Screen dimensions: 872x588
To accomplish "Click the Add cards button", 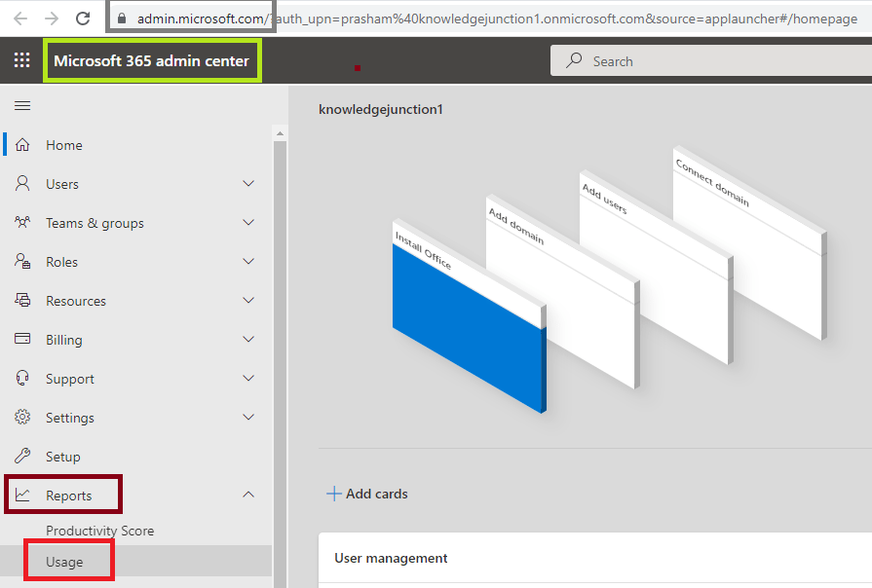I will (367, 494).
